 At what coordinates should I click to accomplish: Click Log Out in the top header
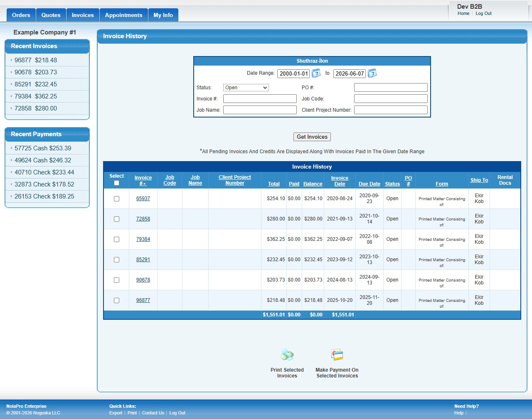point(483,13)
